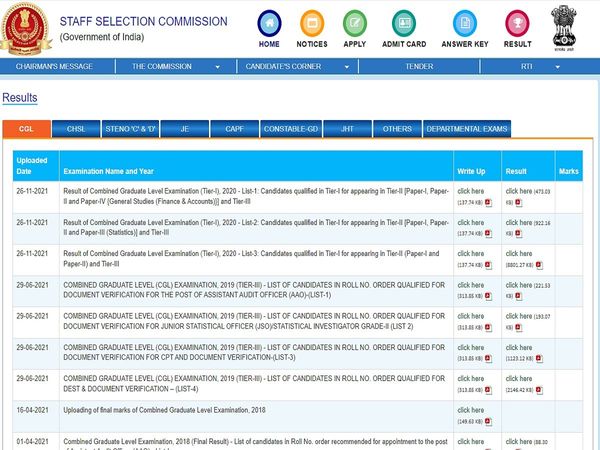Switch to the JHT tab
This screenshot has height=450, width=600.
[x=347, y=129]
